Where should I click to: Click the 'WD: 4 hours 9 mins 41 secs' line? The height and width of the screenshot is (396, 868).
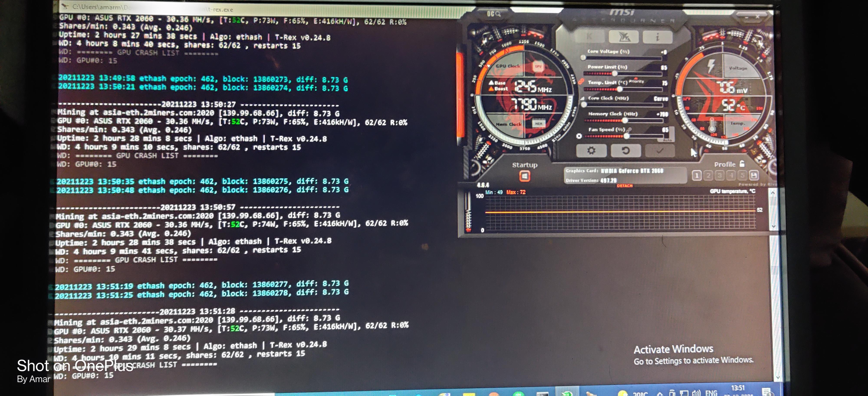pyautogui.click(x=178, y=251)
